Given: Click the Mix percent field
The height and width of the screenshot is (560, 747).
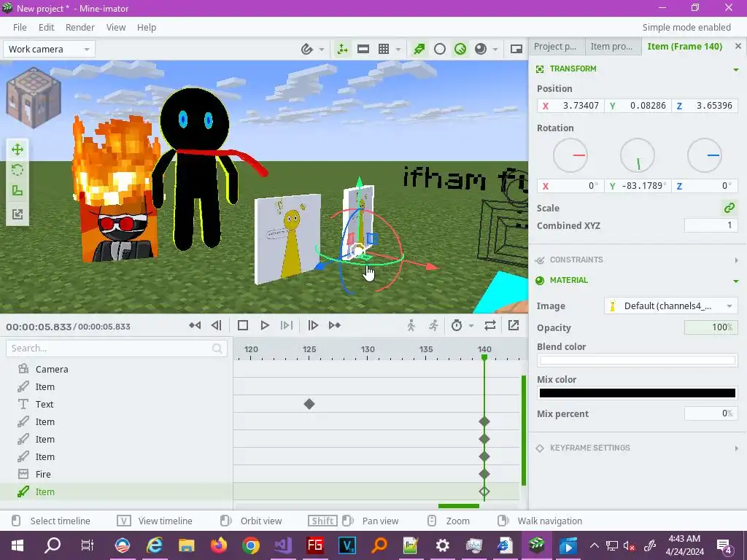Looking at the screenshot, I should pos(711,413).
